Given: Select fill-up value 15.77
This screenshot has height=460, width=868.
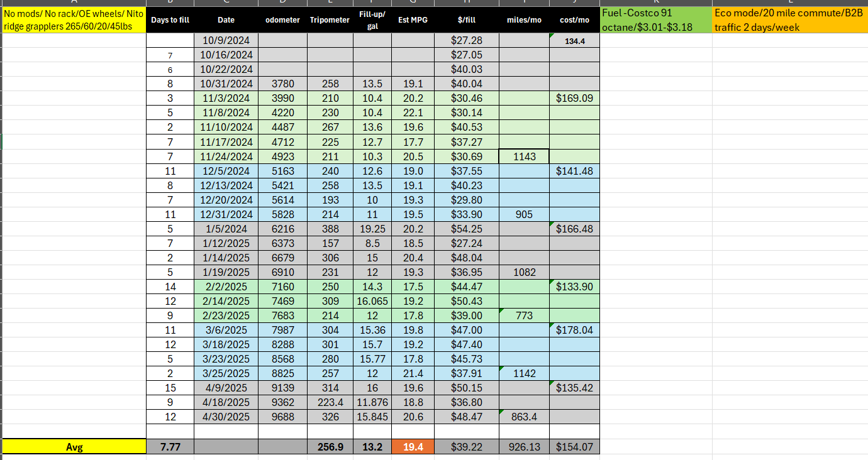Looking at the screenshot, I should 372,359.
